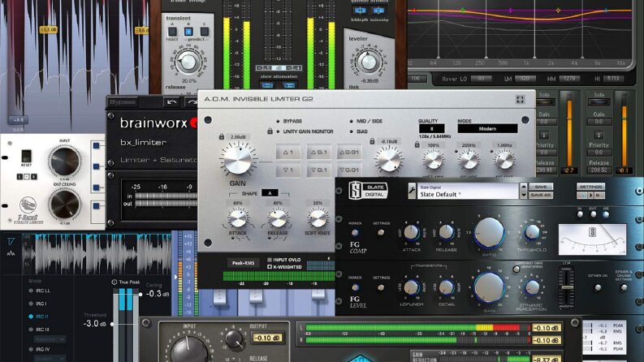Open the dropdown under IRC III
This screenshot has width=644, height=362.
pos(50,339)
